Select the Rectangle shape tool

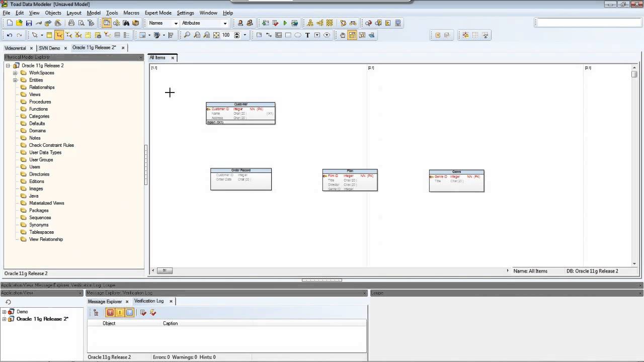click(x=288, y=35)
